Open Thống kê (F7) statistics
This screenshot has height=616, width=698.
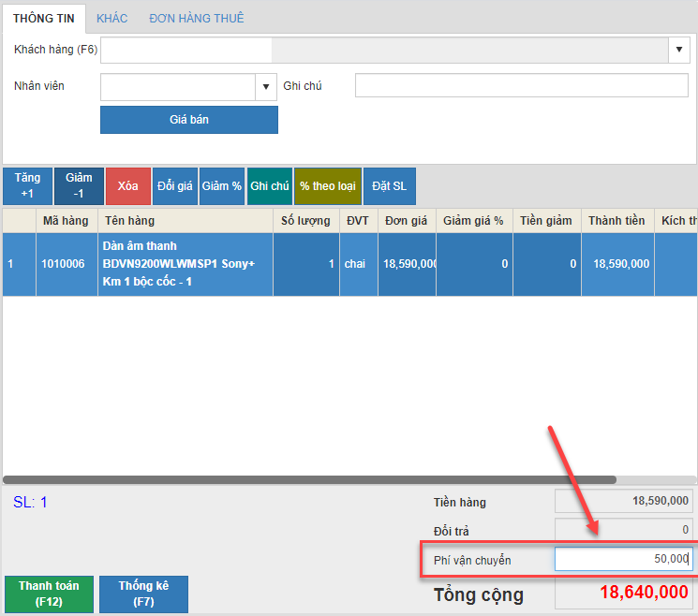(143, 594)
